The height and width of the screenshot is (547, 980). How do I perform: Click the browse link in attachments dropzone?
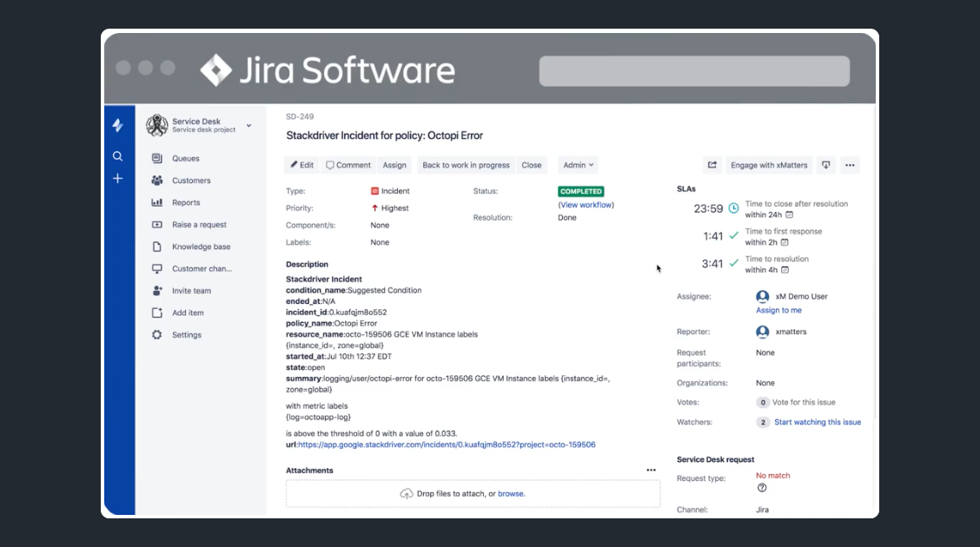coord(511,494)
